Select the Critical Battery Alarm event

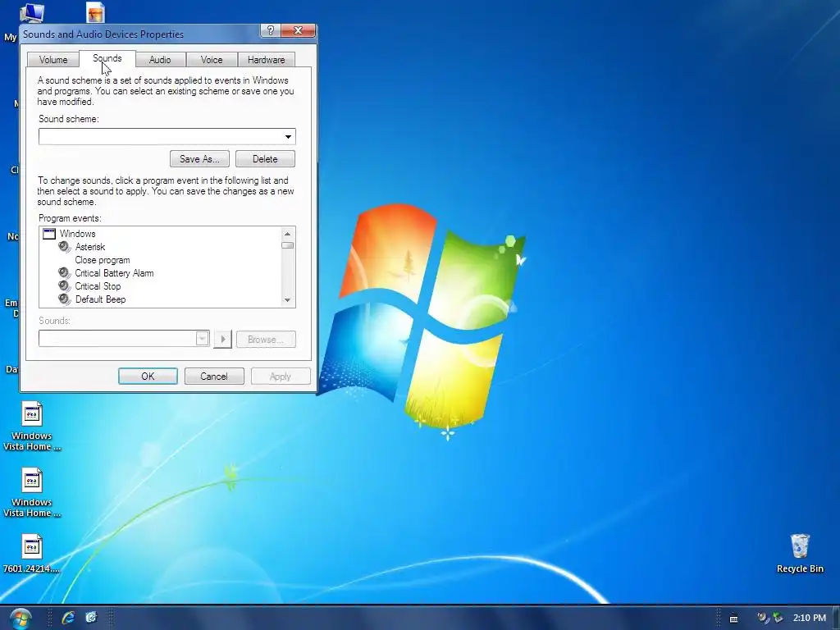coord(114,273)
